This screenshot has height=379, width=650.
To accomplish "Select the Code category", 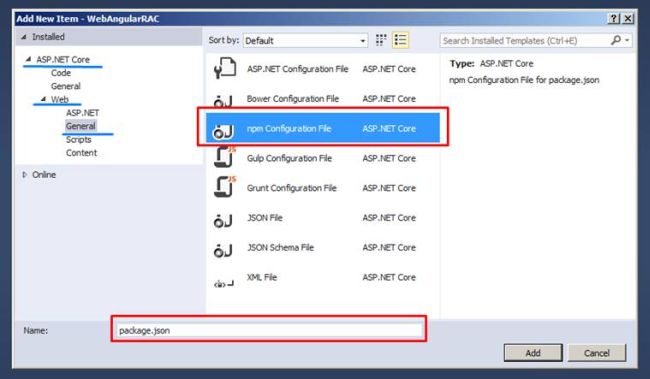I will [61, 73].
